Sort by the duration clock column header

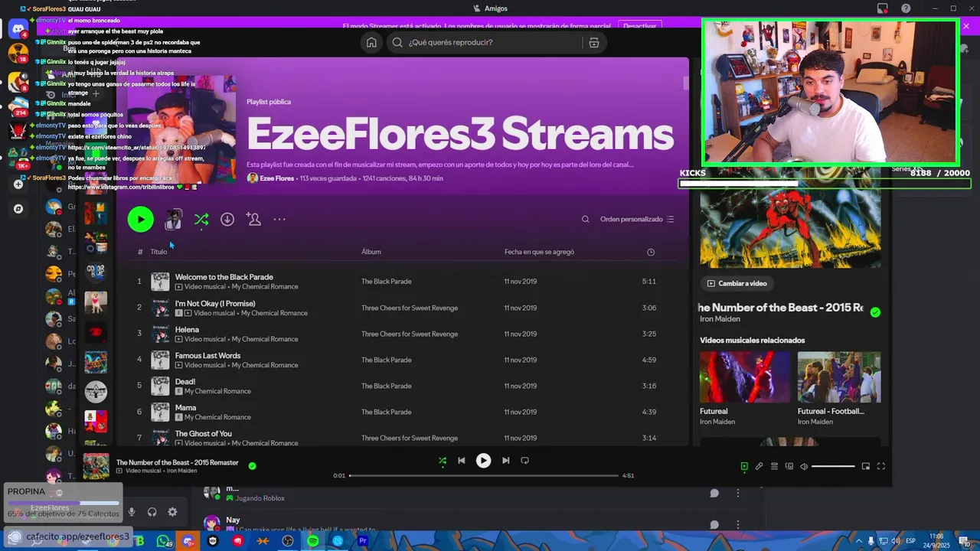point(651,252)
